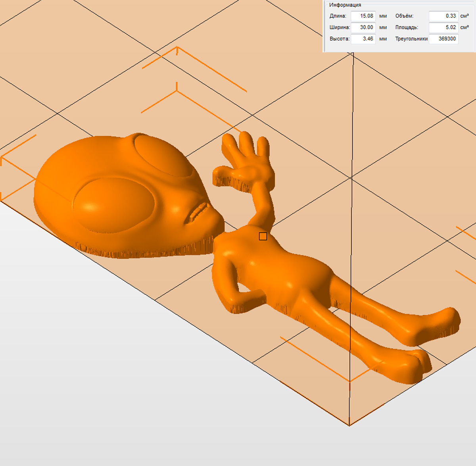The width and height of the screenshot is (476, 466).
Task: Click the Треугольники count field
Action: (443, 39)
